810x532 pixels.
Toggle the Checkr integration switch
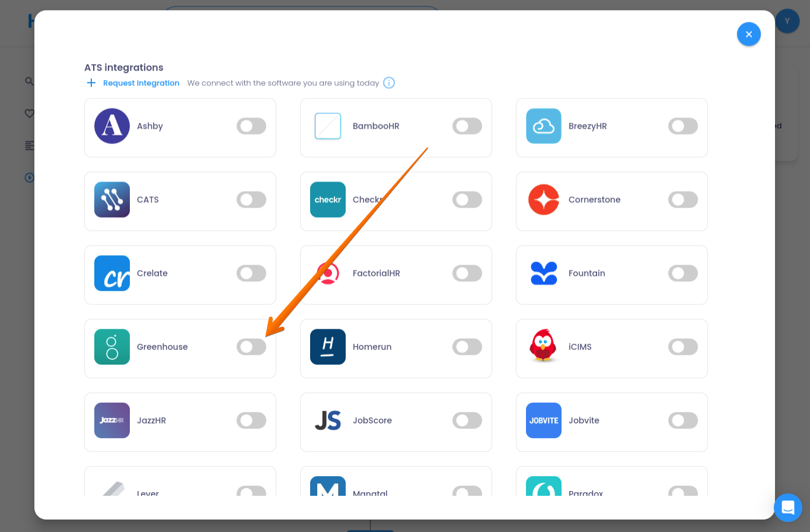(467, 200)
